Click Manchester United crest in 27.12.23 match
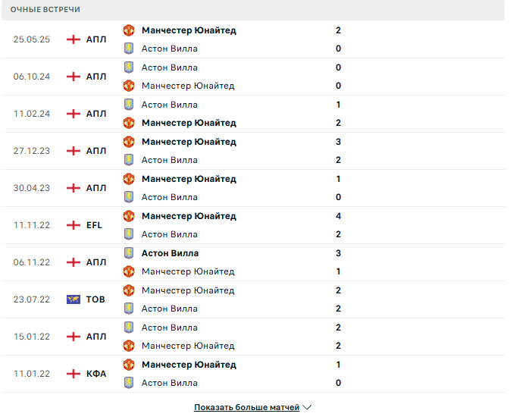Viewport: 510px width, 420px height. click(129, 142)
